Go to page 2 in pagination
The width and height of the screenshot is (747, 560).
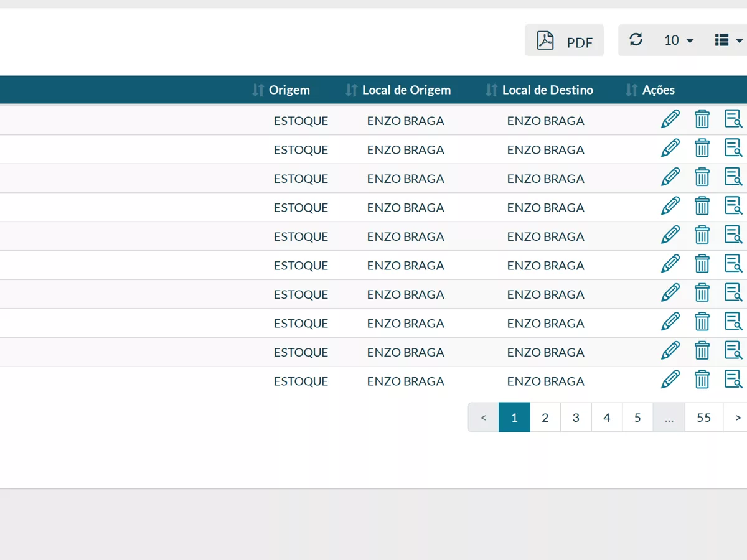545,418
